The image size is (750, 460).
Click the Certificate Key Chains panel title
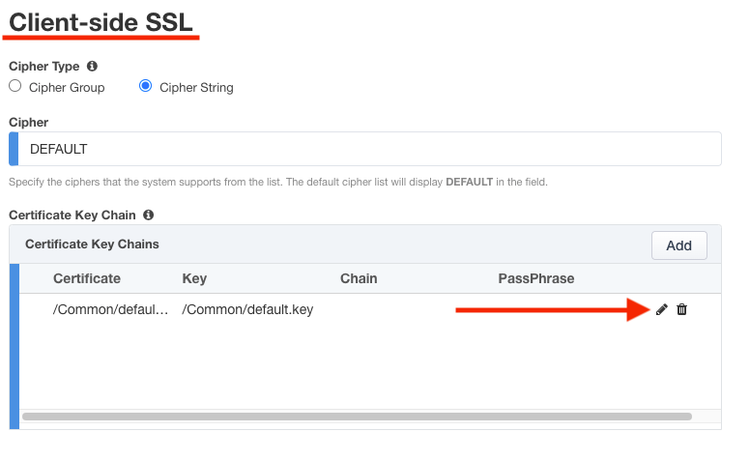[x=92, y=244]
